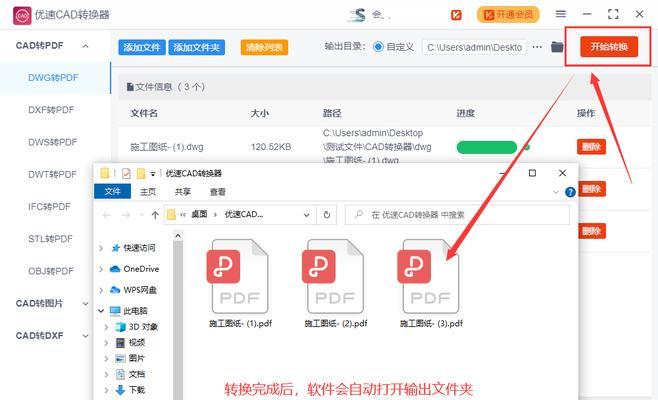Open the quick access toolbar customize dropdown arrow
This screenshot has height=400, width=658.
pyautogui.click(x=153, y=174)
